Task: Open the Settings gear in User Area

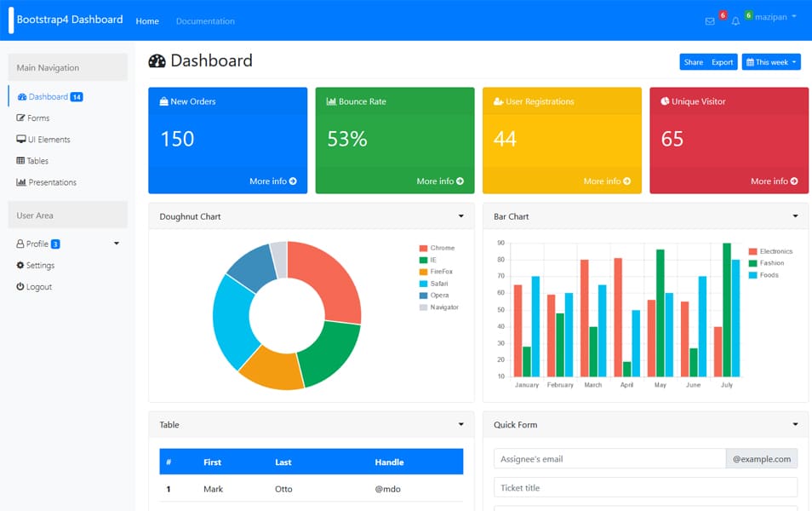Action: [x=20, y=265]
